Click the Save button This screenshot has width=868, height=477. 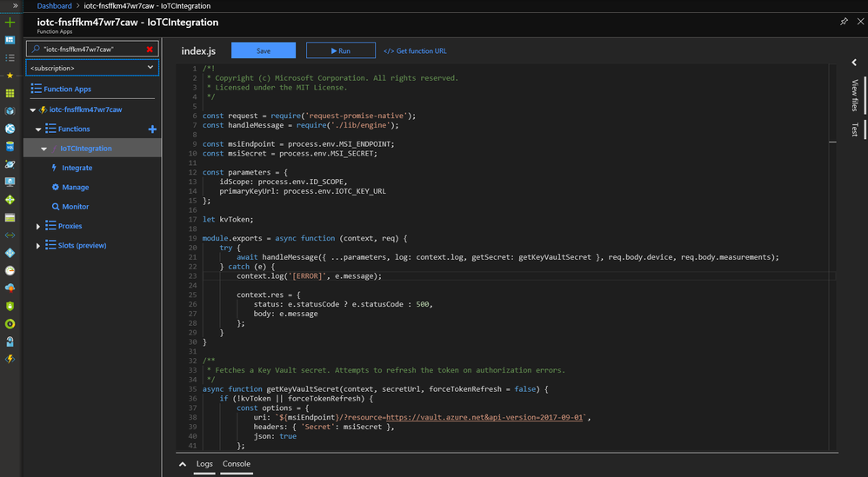[x=263, y=51]
